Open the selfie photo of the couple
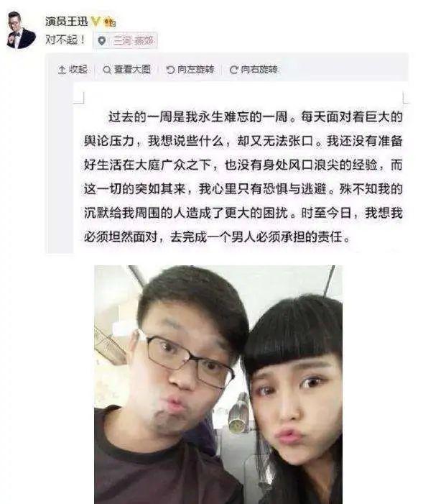This screenshot has height=504, width=446. (218, 385)
